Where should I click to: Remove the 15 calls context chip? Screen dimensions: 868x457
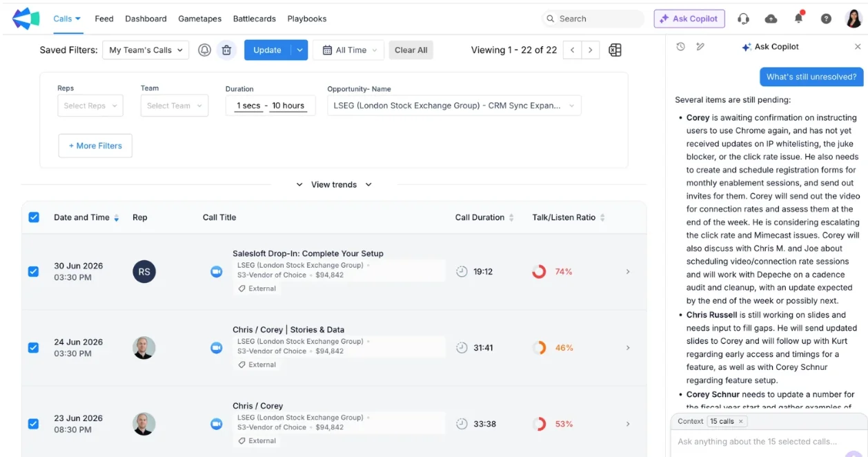pyautogui.click(x=741, y=421)
